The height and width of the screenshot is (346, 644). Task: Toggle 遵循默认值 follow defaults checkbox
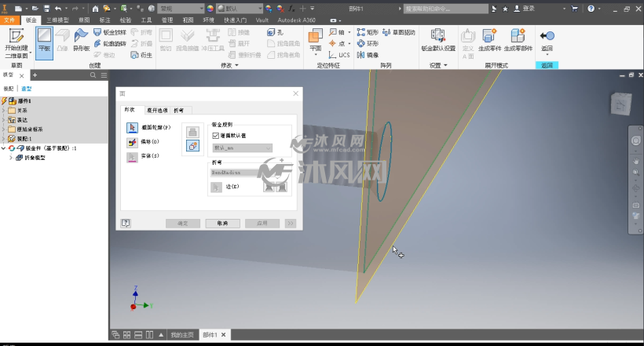pos(216,136)
